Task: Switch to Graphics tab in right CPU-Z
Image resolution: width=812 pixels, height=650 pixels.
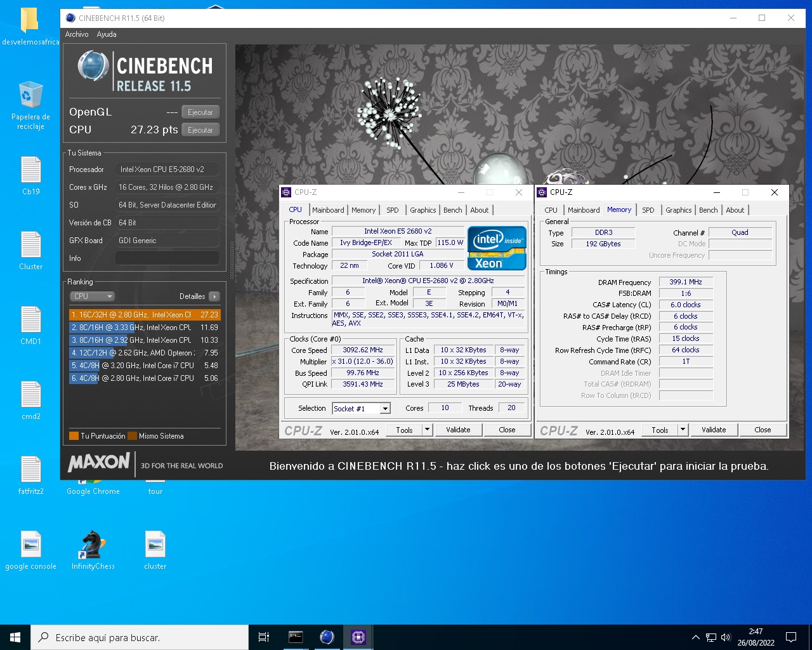Action: click(678, 210)
